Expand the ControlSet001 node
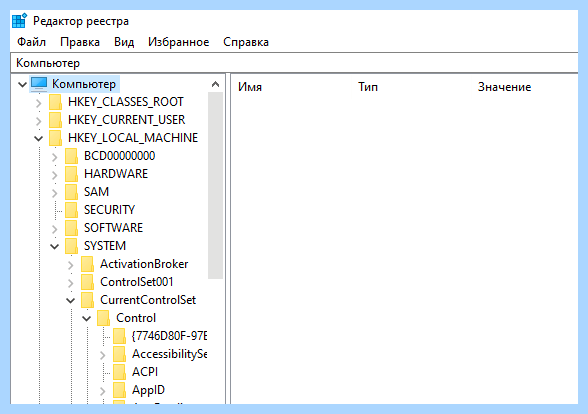Screen dimensions: 588x414 pyautogui.click(x=70, y=283)
